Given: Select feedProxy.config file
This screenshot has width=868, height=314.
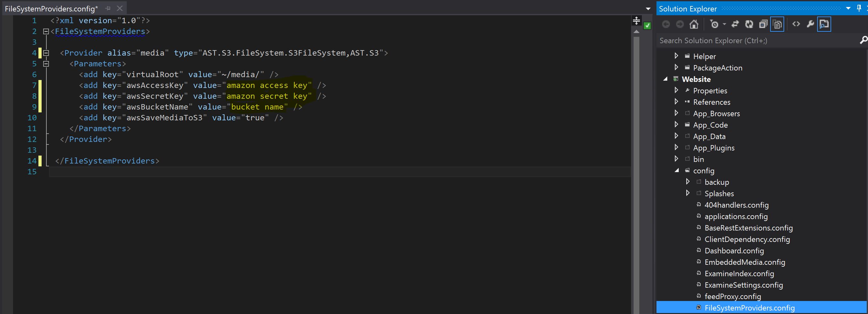Looking at the screenshot, I should (732, 297).
